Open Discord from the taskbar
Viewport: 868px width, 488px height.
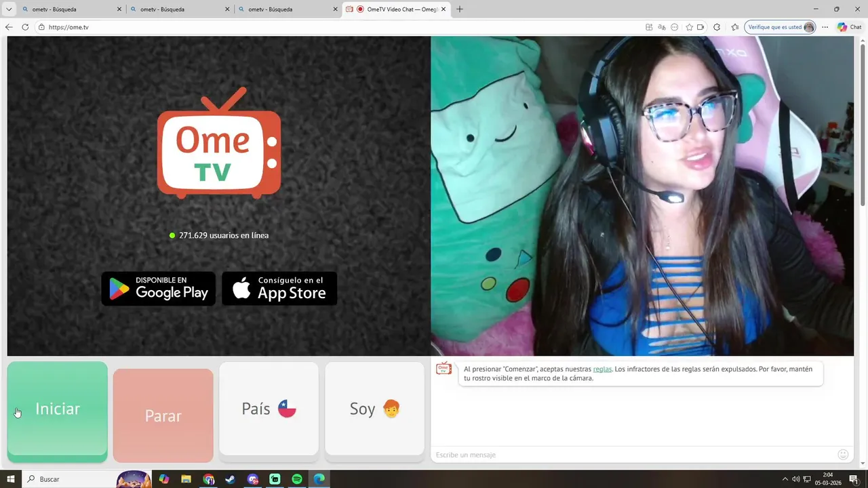[253, 479]
